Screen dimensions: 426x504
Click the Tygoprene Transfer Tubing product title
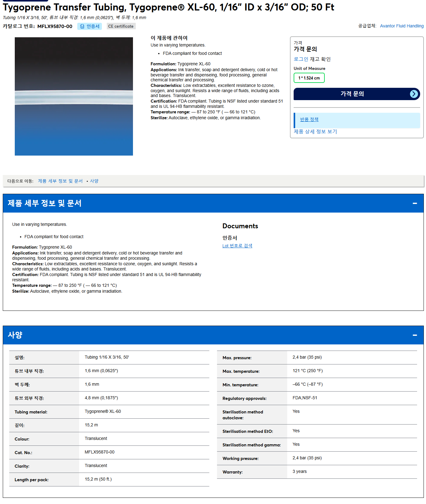tap(168, 7)
